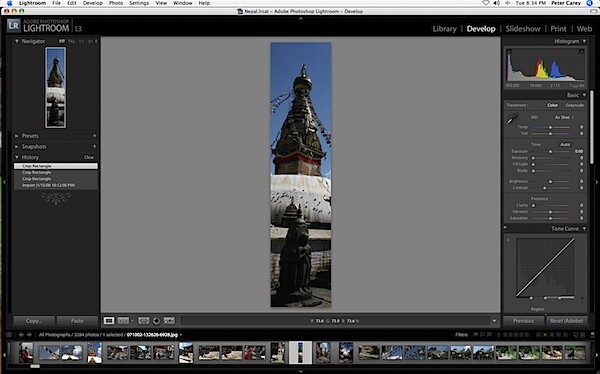The image size is (600, 374).
Task: Click the Temp slider handle
Action: coord(550,127)
